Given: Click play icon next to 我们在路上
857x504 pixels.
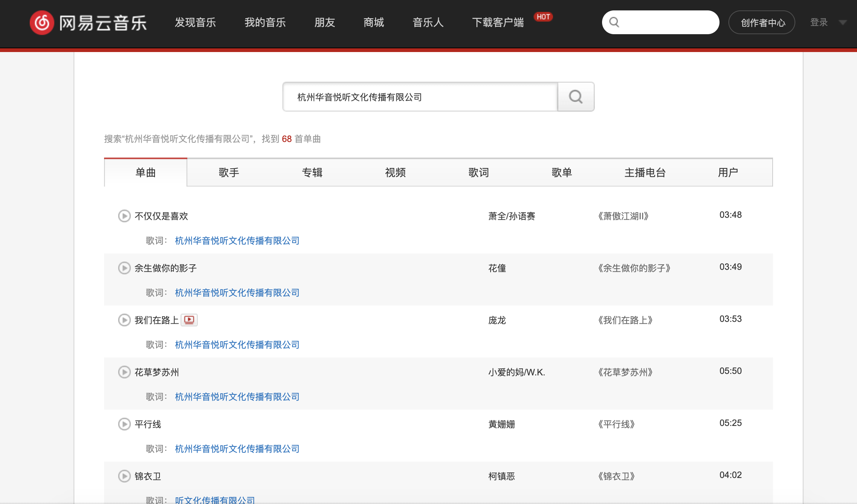Looking at the screenshot, I should [x=124, y=320].
